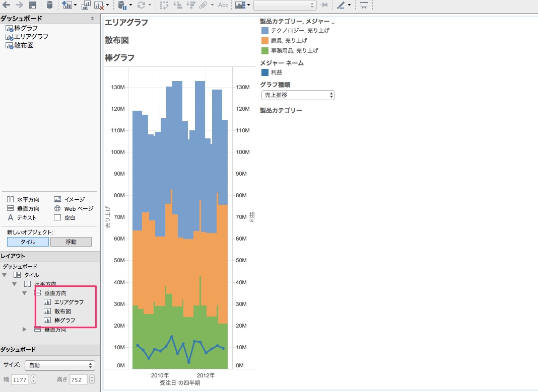Click the エリアグラフ title on the dashboard
This screenshot has width=538, height=392.
(126, 23)
